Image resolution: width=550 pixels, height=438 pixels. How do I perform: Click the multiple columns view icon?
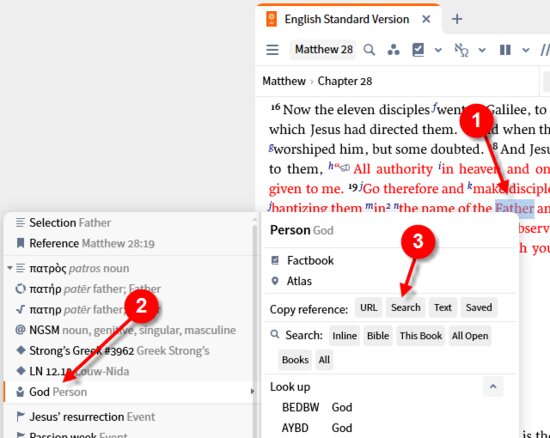(505, 50)
